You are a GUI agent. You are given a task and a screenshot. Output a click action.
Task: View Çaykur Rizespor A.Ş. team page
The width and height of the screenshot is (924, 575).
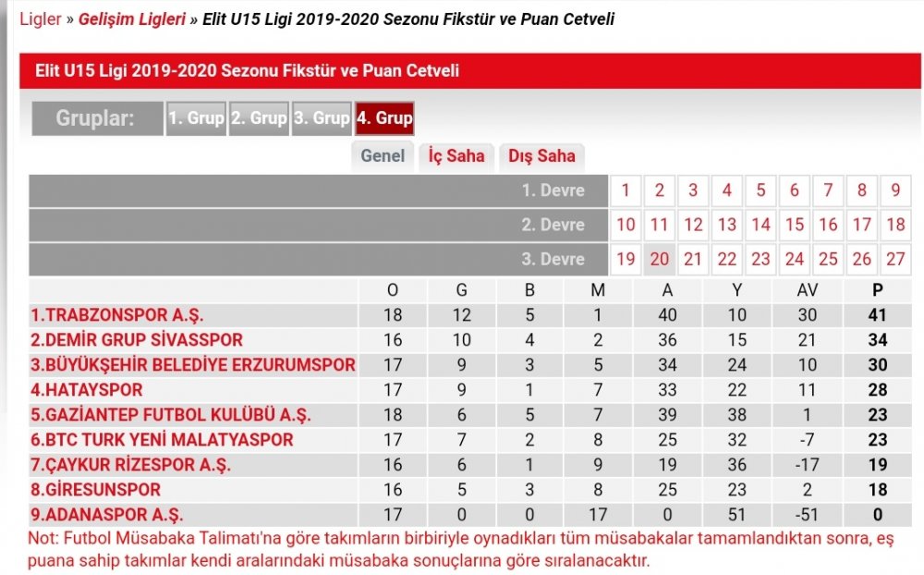(x=131, y=465)
